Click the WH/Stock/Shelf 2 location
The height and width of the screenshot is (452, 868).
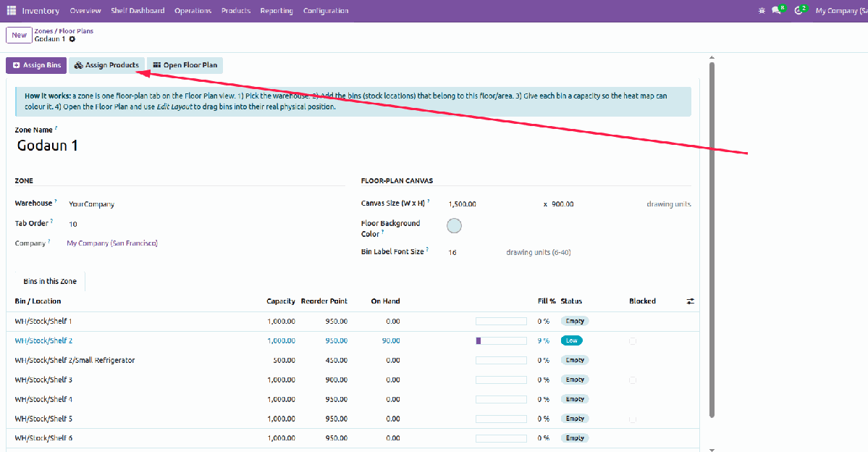click(43, 340)
